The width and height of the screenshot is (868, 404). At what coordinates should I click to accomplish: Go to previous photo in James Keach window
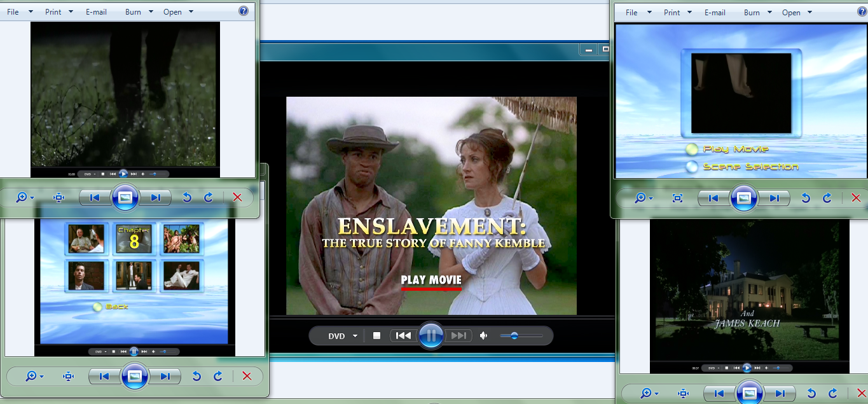coord(719,393)
